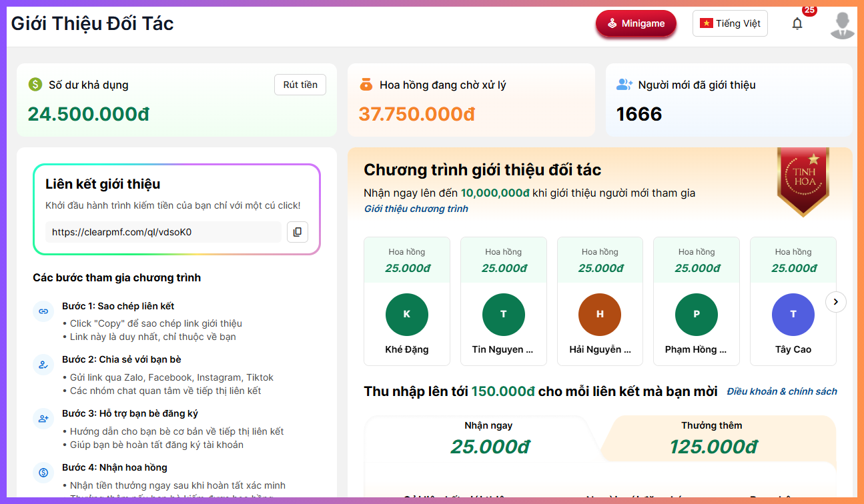The width and height of the screenshot is (864, 504).
Task: Open the user profile avatar
Action: point(842,25)
